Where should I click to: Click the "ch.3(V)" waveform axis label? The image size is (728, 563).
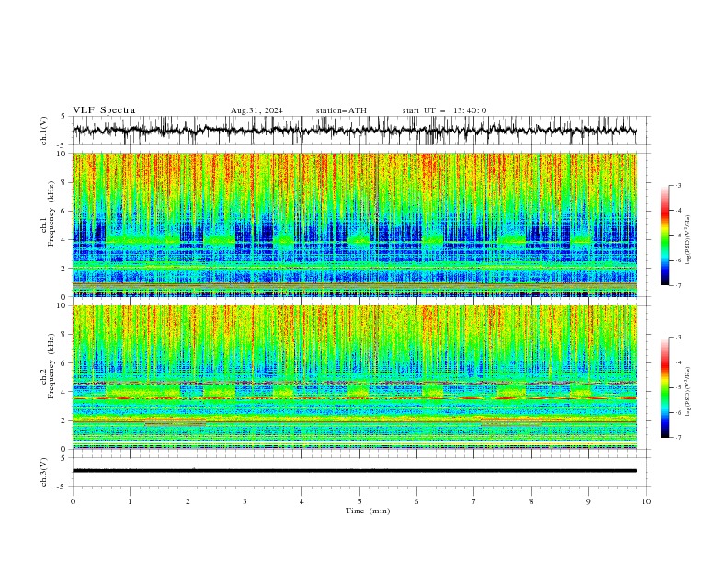coord(44,472)
